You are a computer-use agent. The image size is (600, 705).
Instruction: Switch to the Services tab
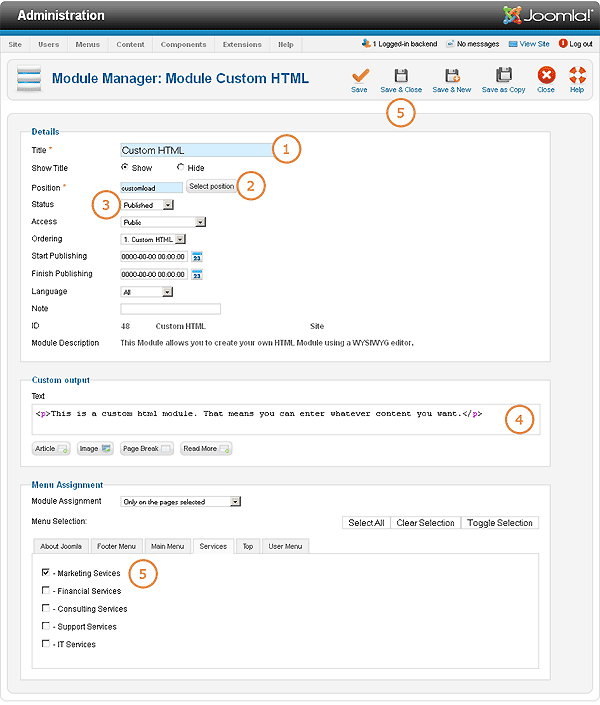(x=213, y=546)
